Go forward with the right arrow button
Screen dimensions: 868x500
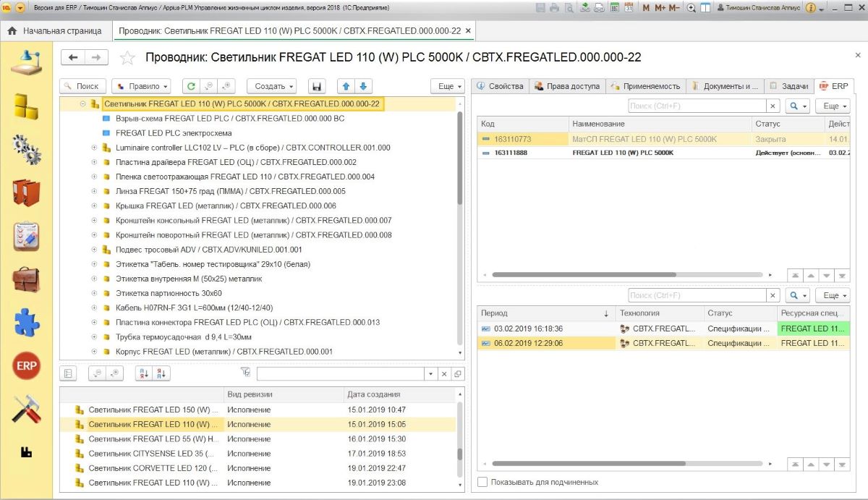(x=96, y=58)
